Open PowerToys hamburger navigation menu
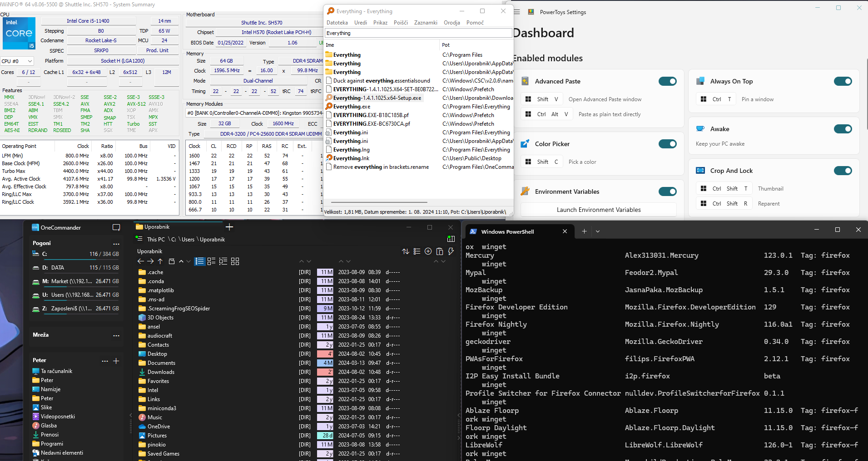Viewport: 868px width, 461px height. click(x=517, y=12)
